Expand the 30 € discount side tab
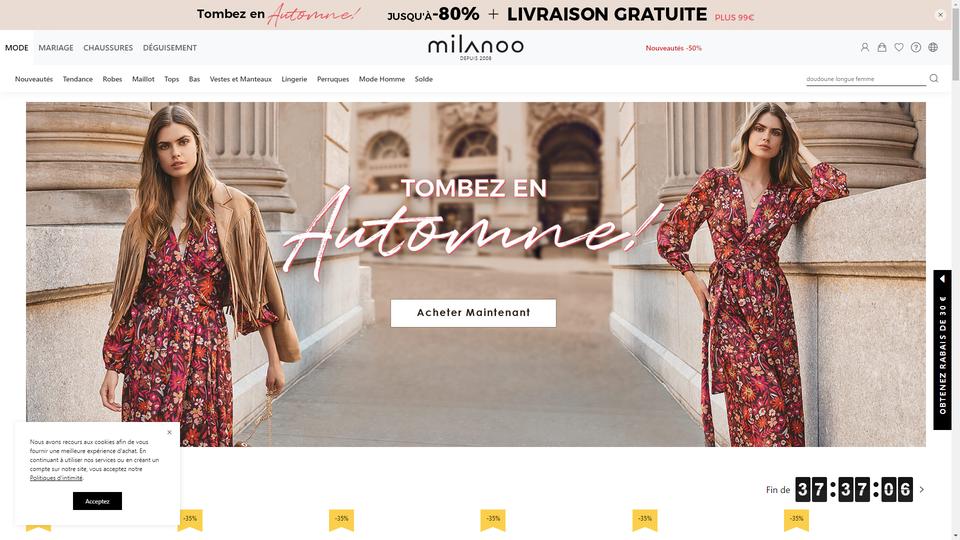960x540 pixels. pos(942,350)
